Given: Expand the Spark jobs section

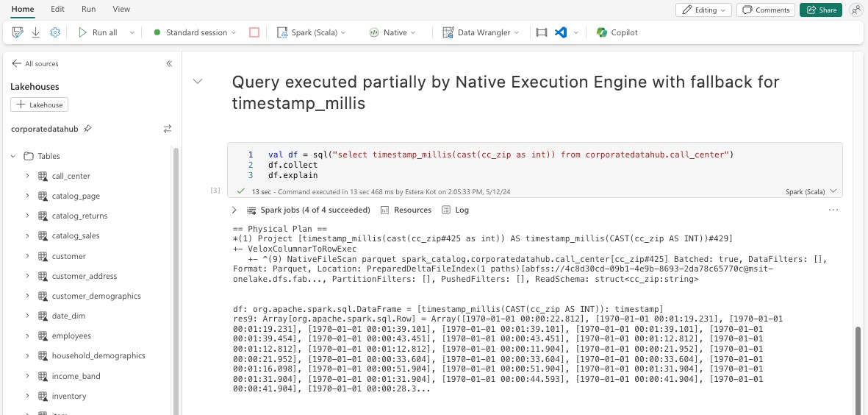Looking at the screenshot, I should 235,210.
